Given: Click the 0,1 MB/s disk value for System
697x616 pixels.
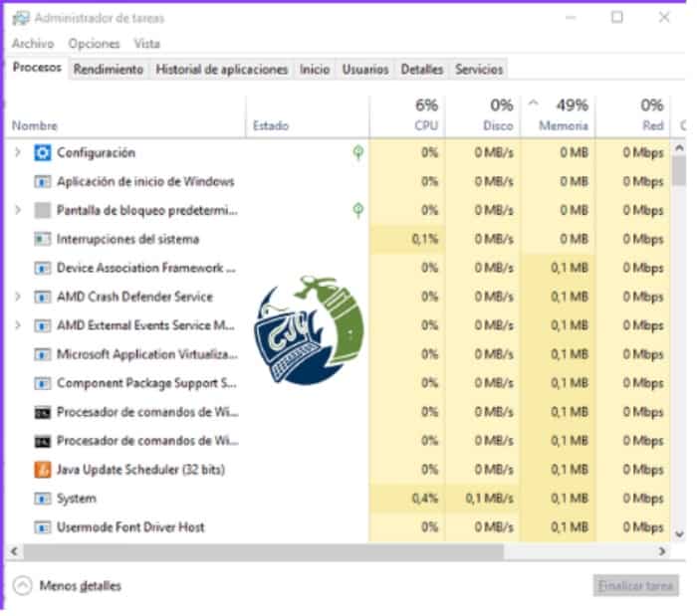Looking at the screenshot, I should point(490,499).
